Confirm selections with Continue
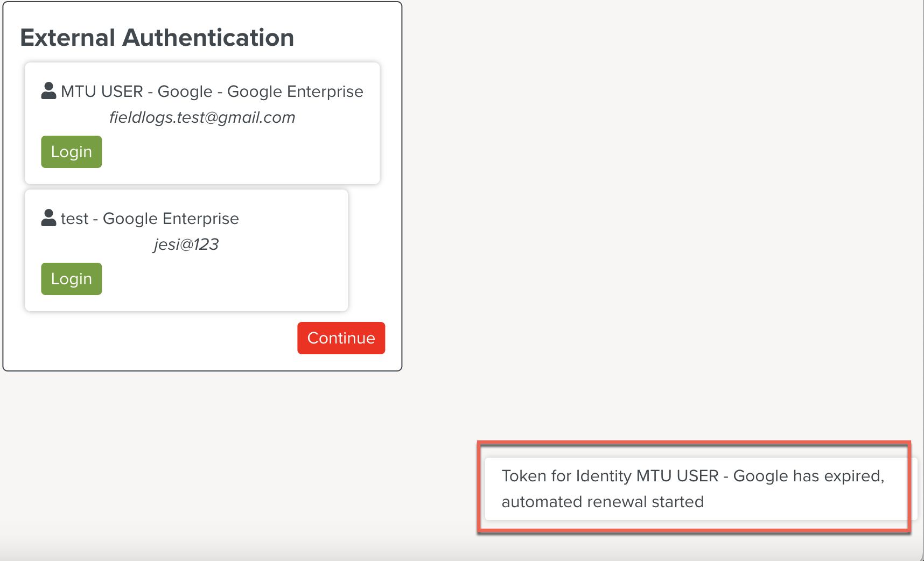Screen dimensions: 924x561 point(340,338)
